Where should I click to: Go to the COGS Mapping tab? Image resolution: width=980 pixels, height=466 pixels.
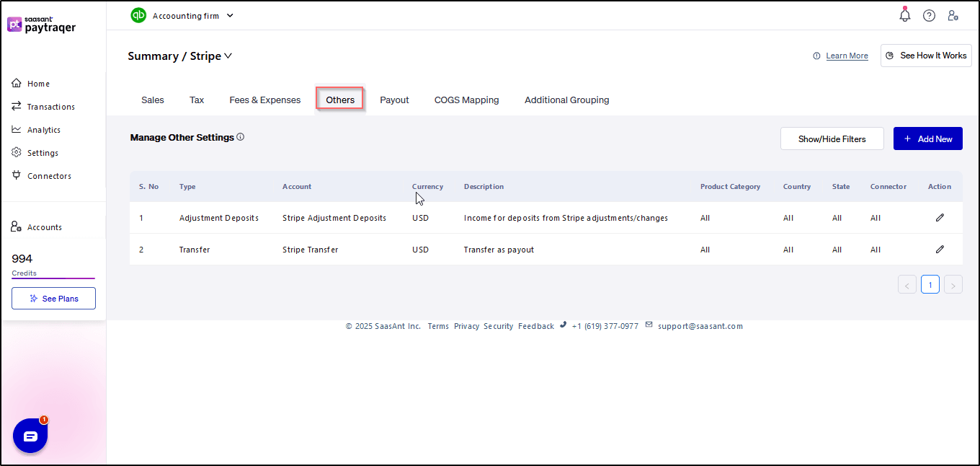[x=466, y=100]
